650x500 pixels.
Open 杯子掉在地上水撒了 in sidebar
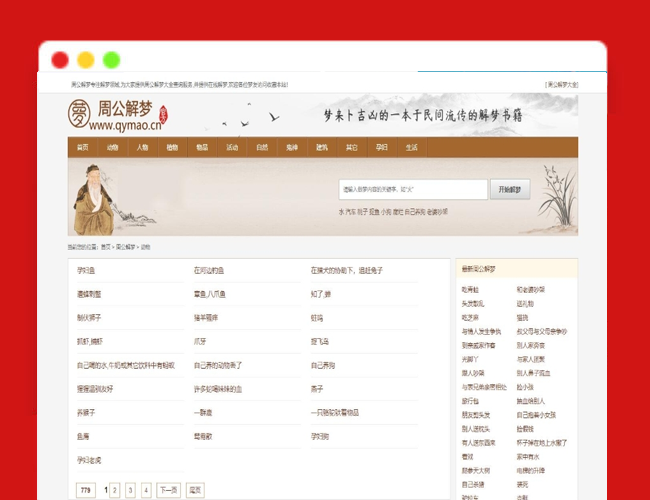(542, 443)
